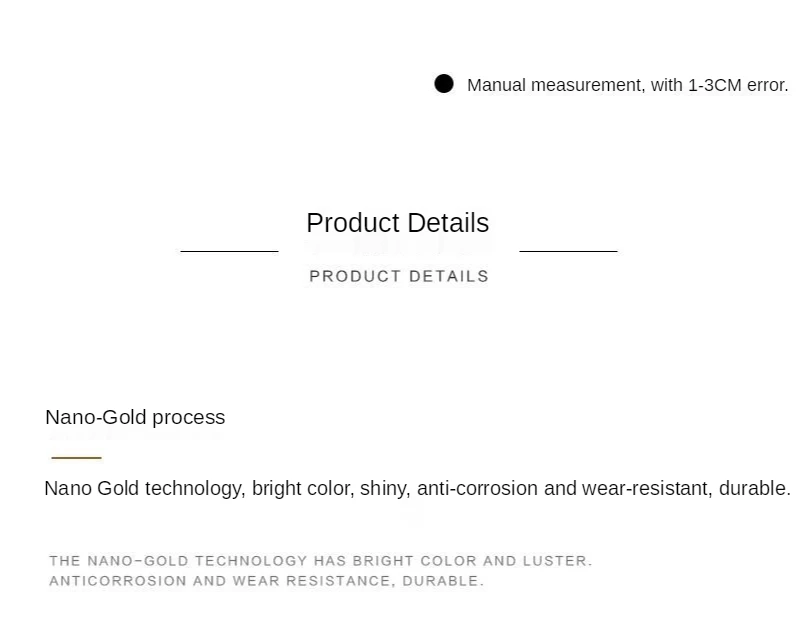
Task: Click the line right of Product Details
Action: pyautogui.click(x=568, y=251)
